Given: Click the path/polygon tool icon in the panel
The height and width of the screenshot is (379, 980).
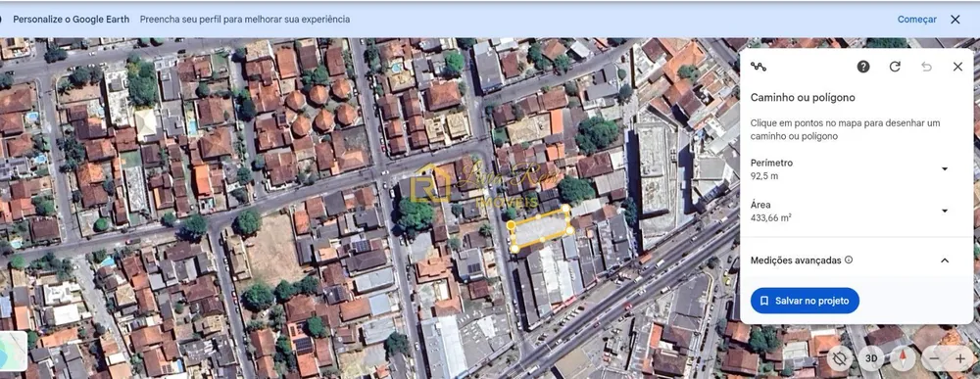Looking at the screenshot, I should (759, 67).
